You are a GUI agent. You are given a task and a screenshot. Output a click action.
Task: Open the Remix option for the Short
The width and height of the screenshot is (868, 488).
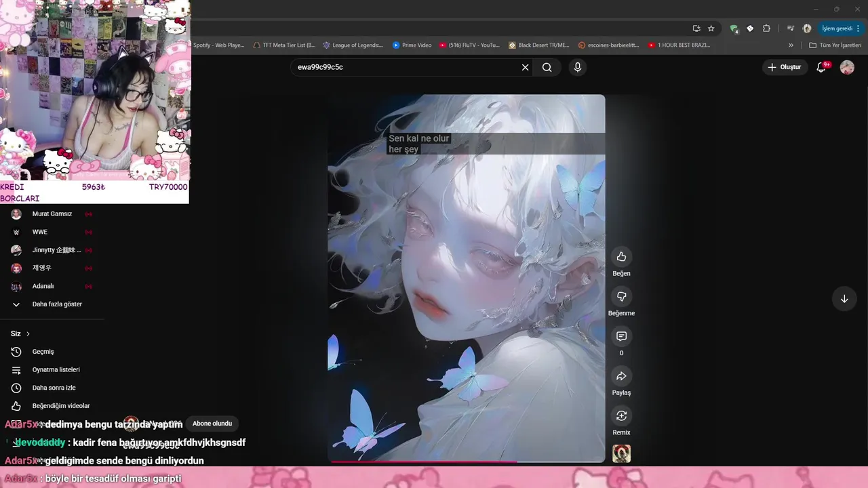pyautogui.click(x=621, y=415)
